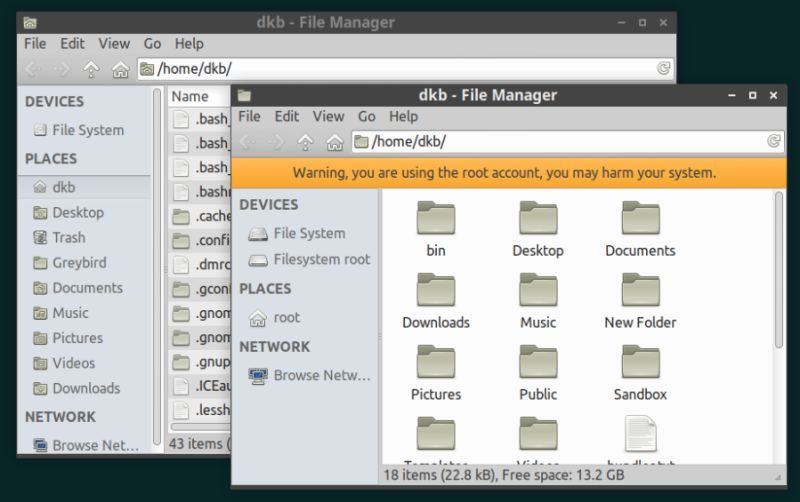
Task: Click the front window vertical scrollbar
Action: point(779,269)
